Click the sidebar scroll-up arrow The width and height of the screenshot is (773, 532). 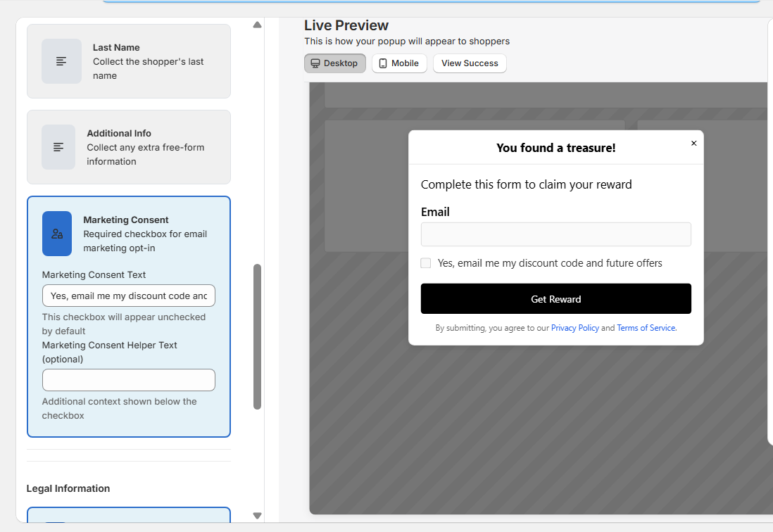click(x=257, y=24)
